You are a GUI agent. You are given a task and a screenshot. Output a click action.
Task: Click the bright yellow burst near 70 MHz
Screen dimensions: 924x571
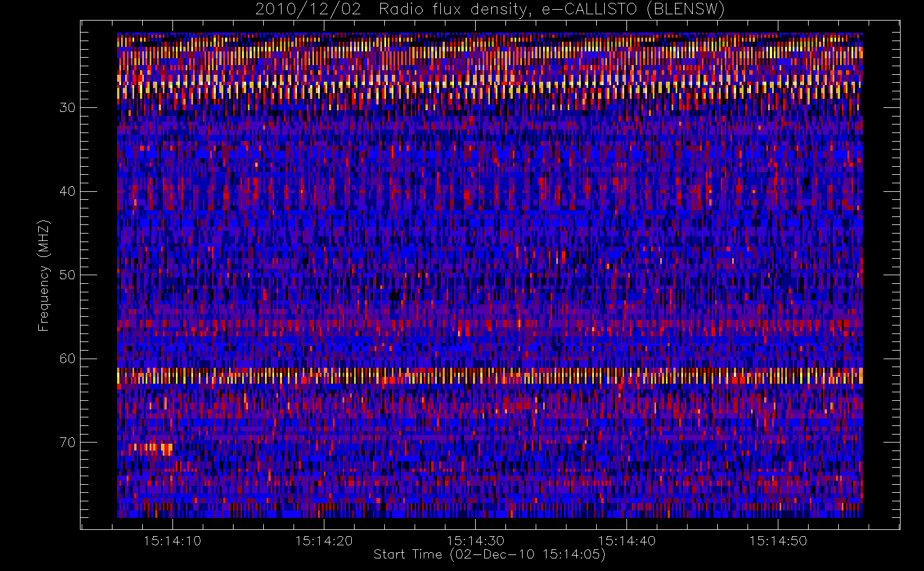152,448
